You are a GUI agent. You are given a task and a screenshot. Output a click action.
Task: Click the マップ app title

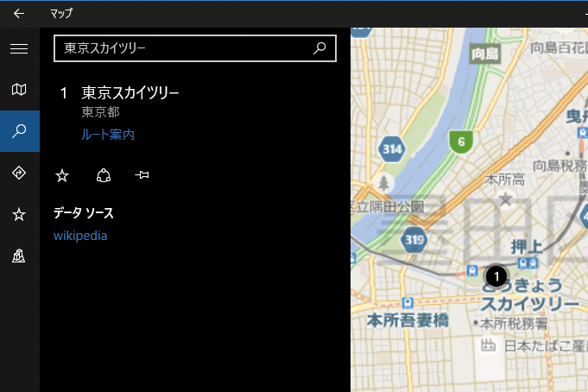click(x=61, y=14)
